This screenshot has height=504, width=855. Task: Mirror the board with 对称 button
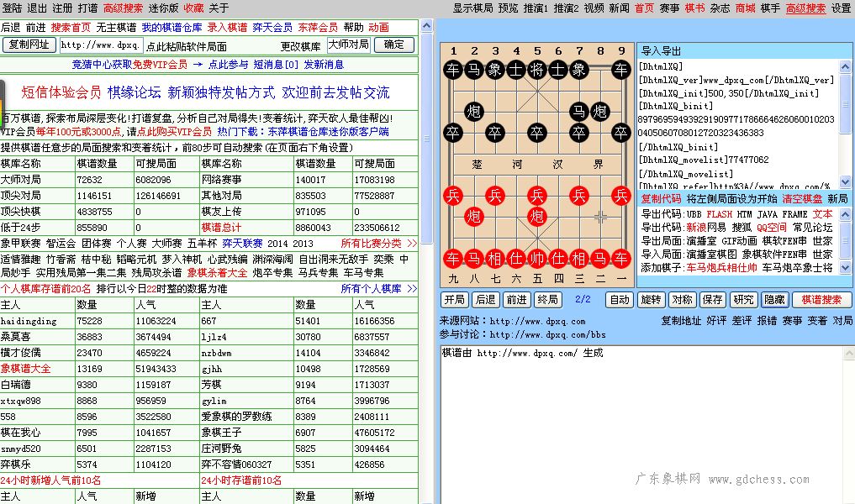682,300
